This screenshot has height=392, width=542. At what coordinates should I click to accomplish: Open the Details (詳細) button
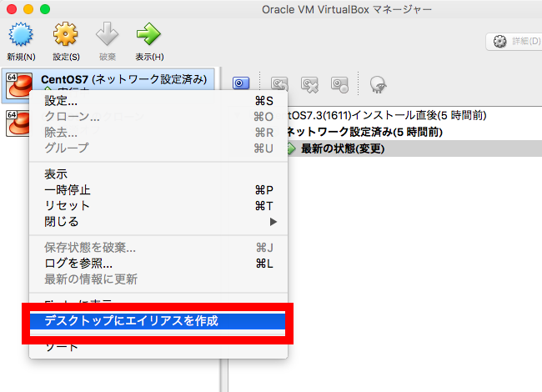point(514,42)
